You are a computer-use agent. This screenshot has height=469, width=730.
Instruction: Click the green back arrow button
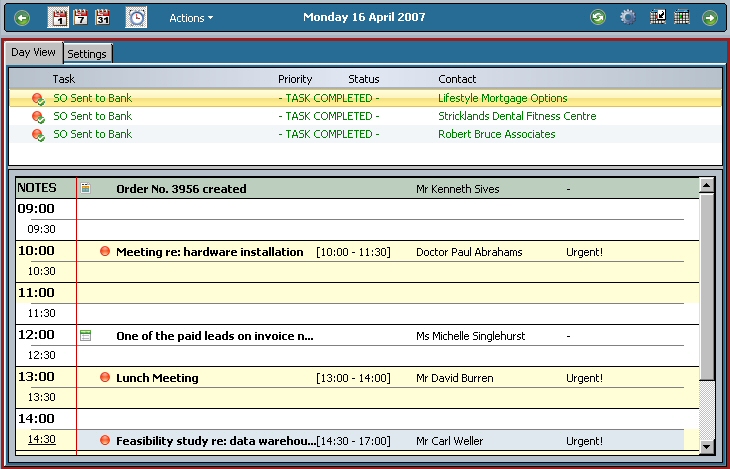tap(23, 17)
